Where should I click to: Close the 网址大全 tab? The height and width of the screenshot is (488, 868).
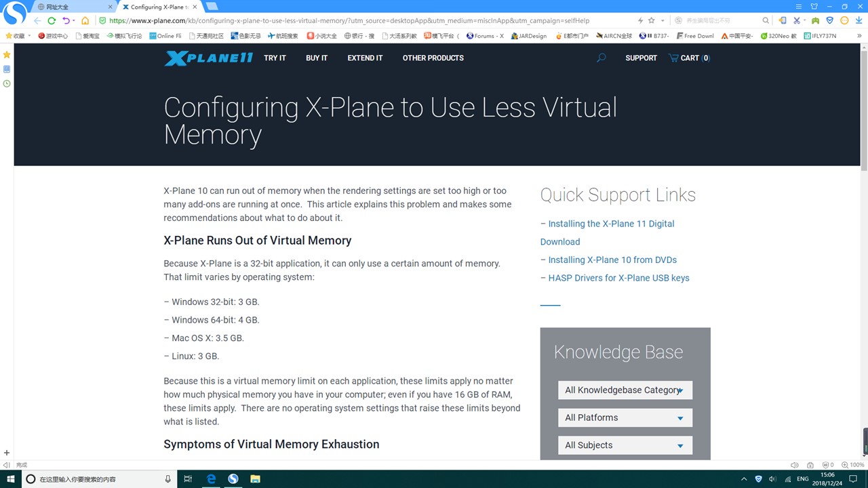click(110, 7)
